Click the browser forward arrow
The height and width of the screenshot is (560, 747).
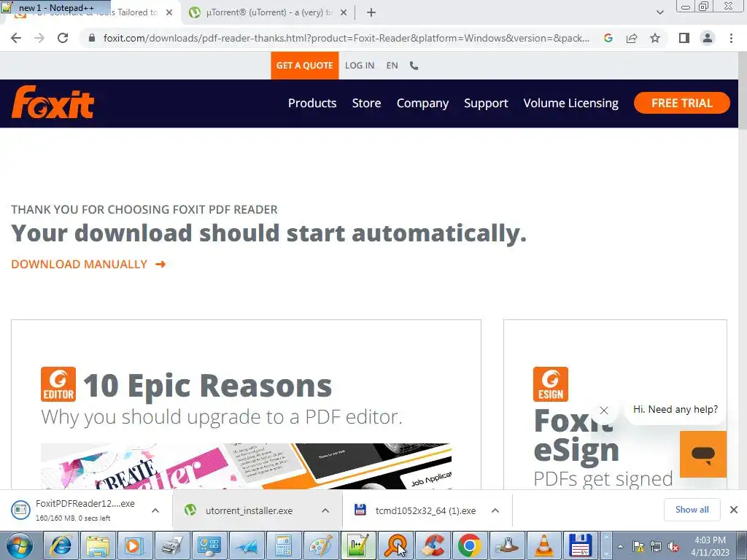(x=39, y=38)
